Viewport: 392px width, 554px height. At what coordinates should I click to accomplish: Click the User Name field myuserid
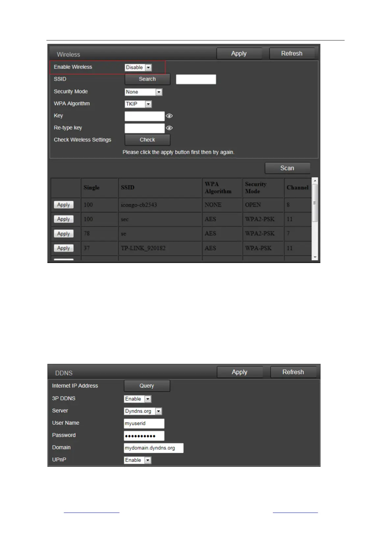tap(144, 423)
